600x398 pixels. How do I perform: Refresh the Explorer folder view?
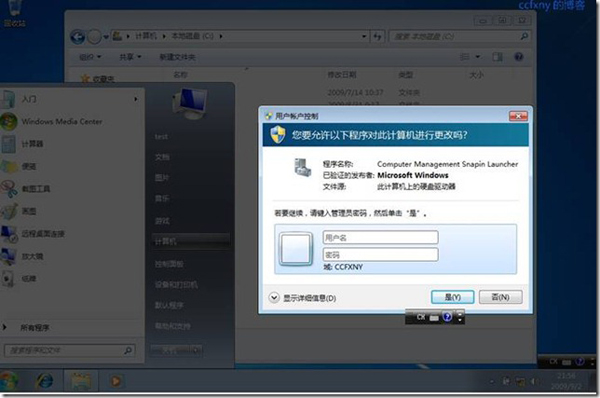pos(378,36)
